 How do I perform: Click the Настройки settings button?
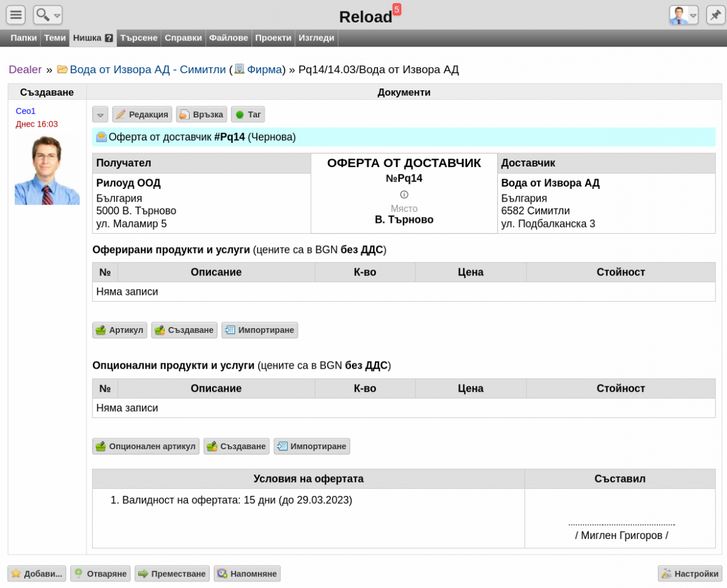690,573
